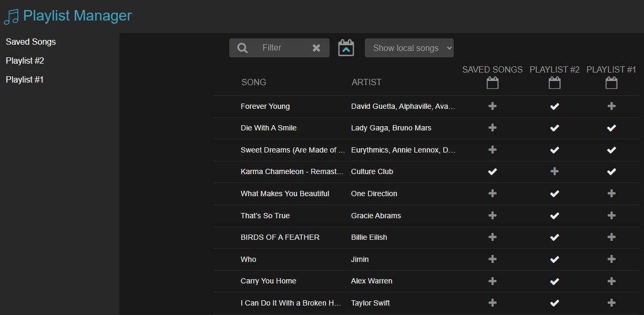Remove Karma Chameleon from Saved Songs

coord(492,171)
